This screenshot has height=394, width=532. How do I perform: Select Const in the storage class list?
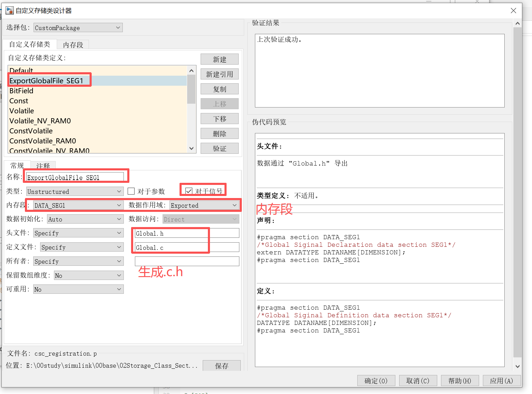point(97,101)
